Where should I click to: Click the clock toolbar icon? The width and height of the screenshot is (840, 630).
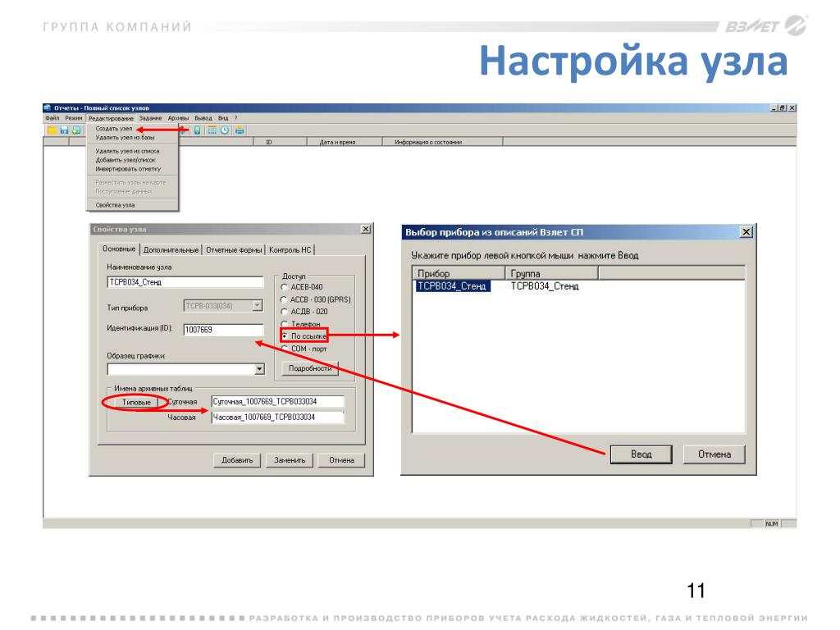click(225, 130)
